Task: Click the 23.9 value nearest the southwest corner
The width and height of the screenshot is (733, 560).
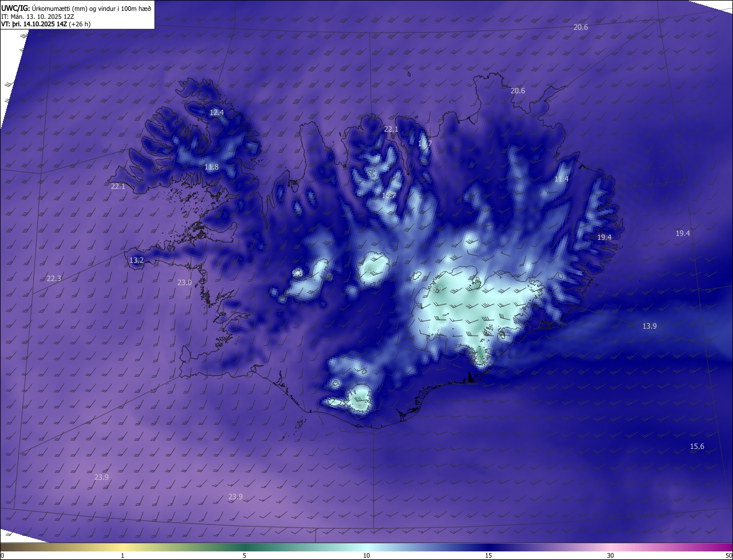Action: tap(101, 478)
